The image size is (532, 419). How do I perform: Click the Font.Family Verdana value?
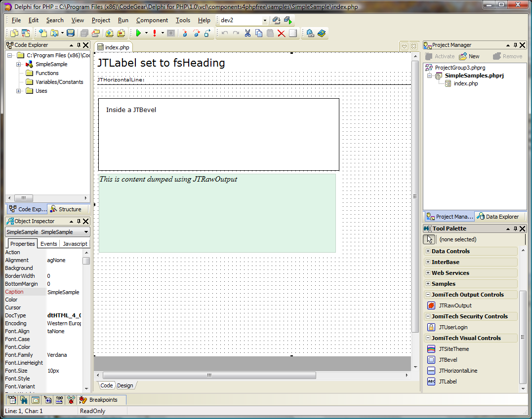pyautogui.click(x=57, y=355)
